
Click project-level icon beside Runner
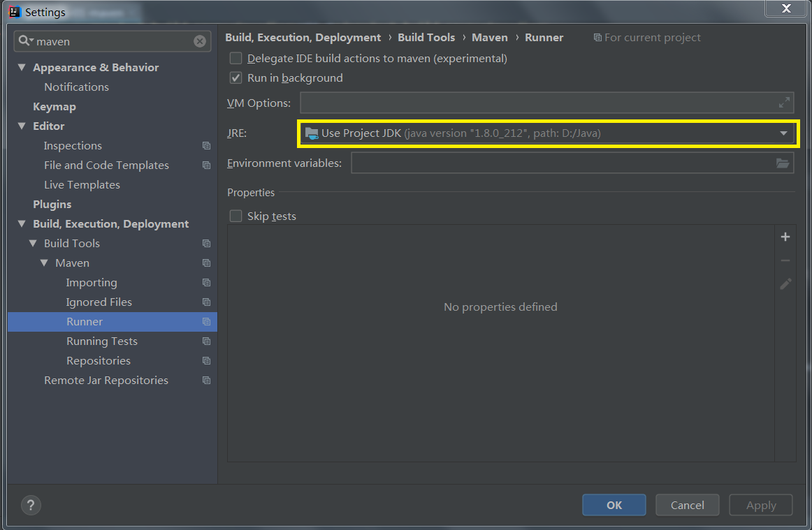coord(207,322)
